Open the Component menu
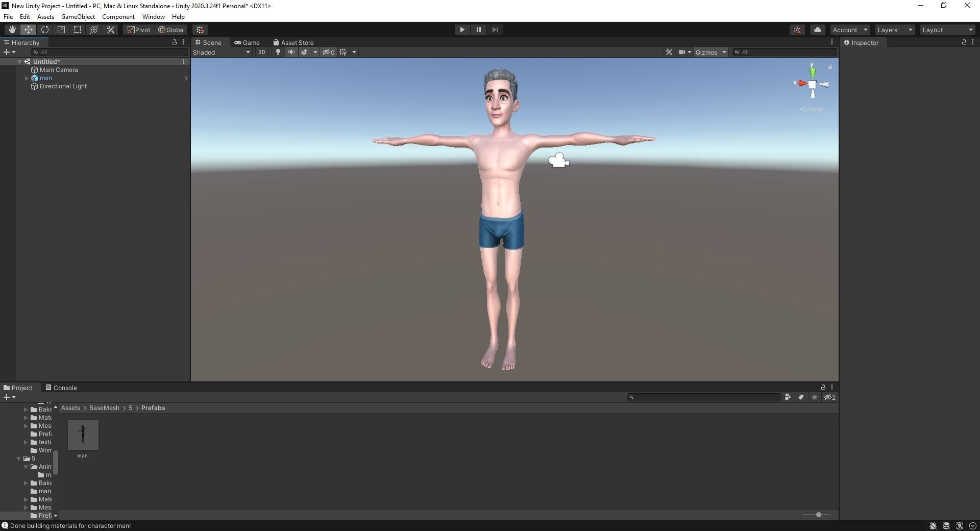980x531 pixels. point(118,17)
